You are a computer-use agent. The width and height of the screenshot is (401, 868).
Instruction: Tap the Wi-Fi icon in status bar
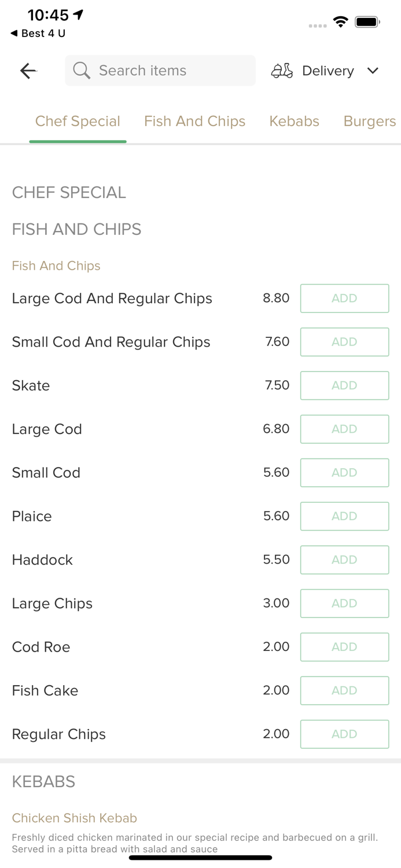pyautogui.click(x=341, y=21)
